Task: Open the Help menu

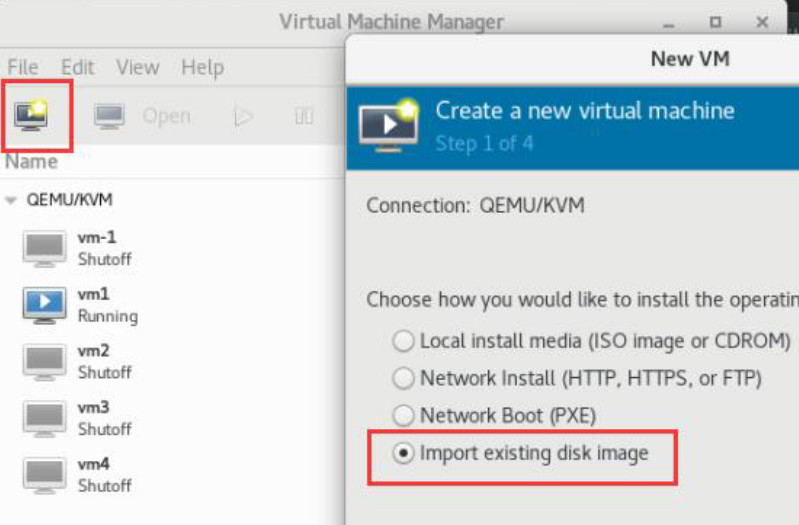Action: click(x=202, y=68)
